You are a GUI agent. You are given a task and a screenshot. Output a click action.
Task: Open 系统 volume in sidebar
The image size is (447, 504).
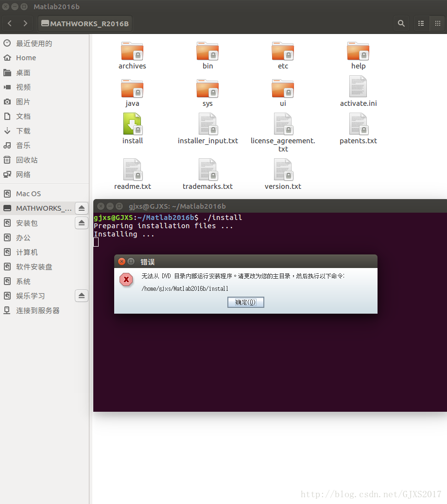coord(44,282)
